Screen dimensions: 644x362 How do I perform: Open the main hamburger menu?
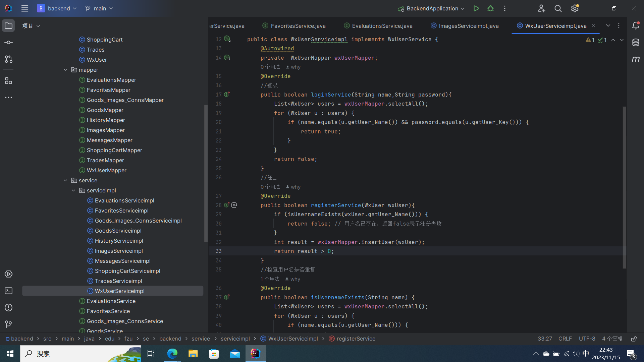(x=24, y=8)
